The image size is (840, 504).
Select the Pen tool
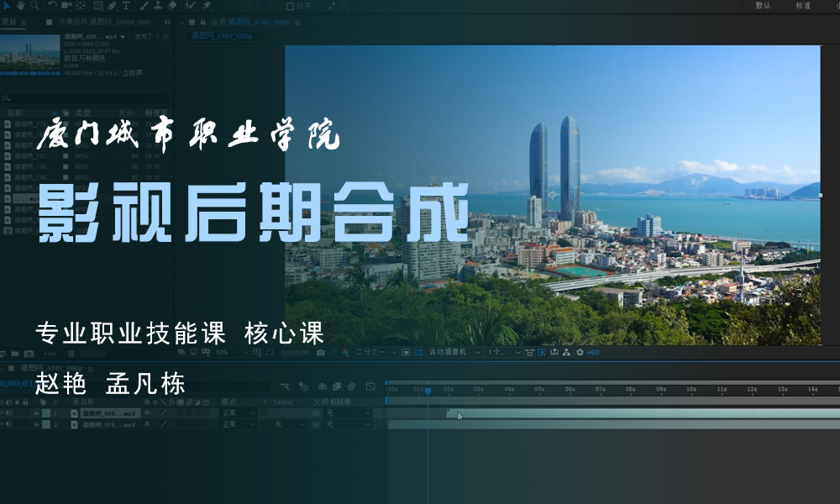click(x=112, y=5)
